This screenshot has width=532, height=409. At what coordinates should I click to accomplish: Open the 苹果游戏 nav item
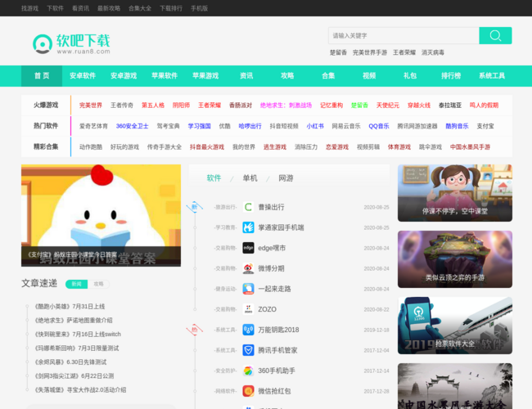point(205,75)
